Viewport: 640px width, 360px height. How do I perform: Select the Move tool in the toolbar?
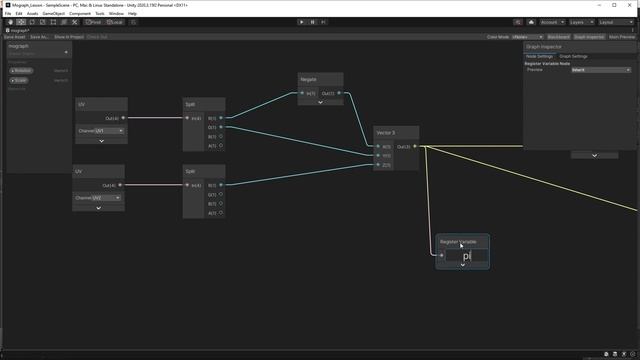(21, 22)
